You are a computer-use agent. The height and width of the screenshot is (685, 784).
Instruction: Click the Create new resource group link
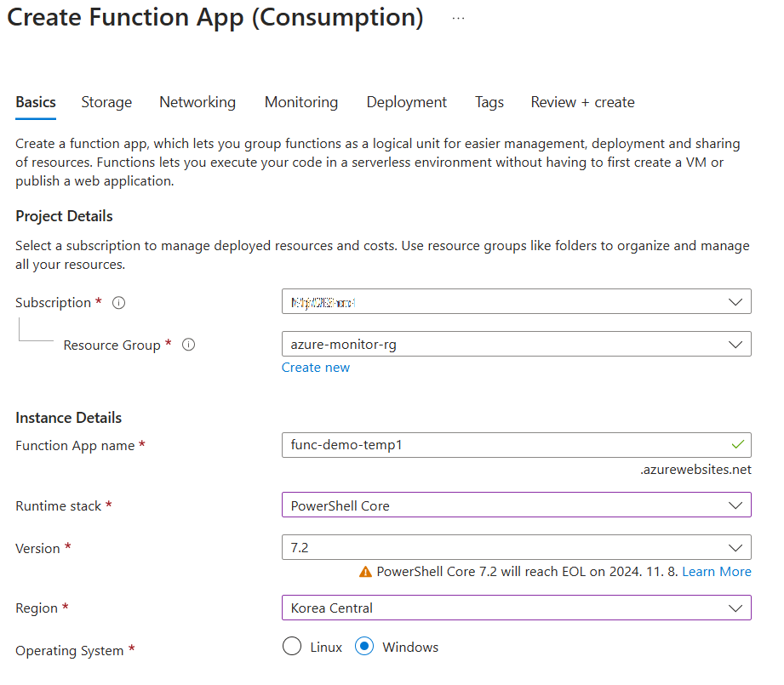point(316,368)
